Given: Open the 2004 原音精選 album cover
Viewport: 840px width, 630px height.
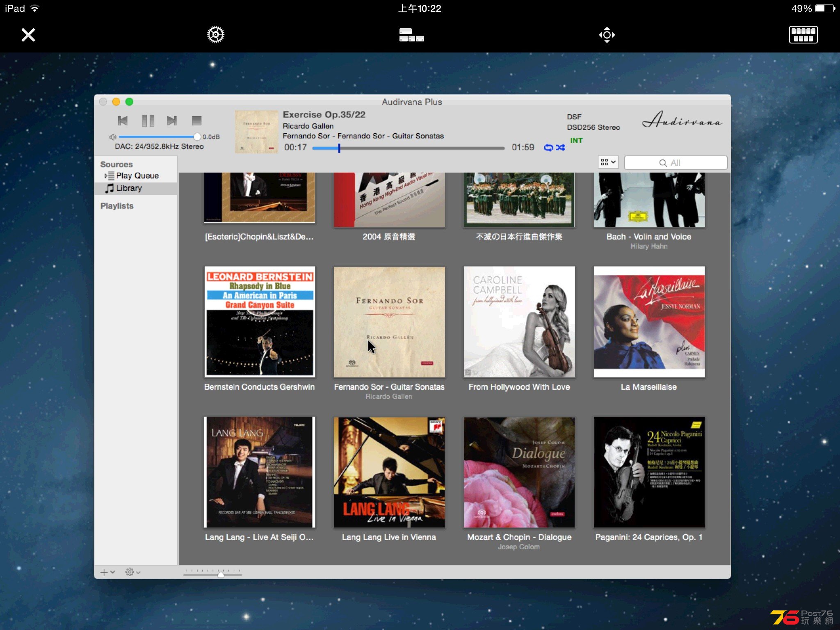Looking at the screenshot, I should pos(389,200).
